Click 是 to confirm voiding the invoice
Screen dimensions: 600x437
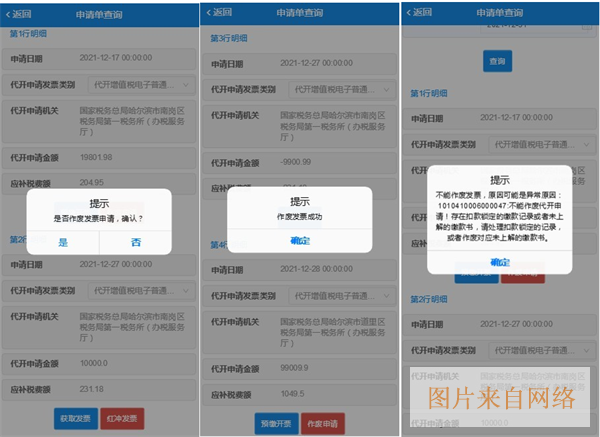(63, 242)
